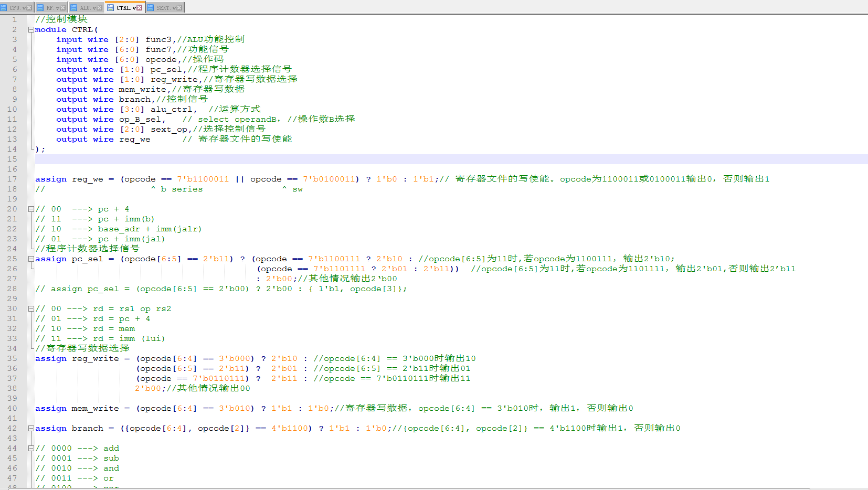Click 'reg_we' port name on line 13
This screenshot has width=868, height=490.
pos(135,140)
